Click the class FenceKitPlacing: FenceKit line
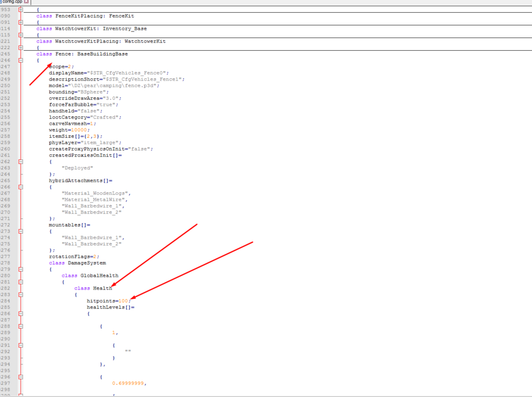Viewport: 532px width, 397px height. [x=85, y=16]
